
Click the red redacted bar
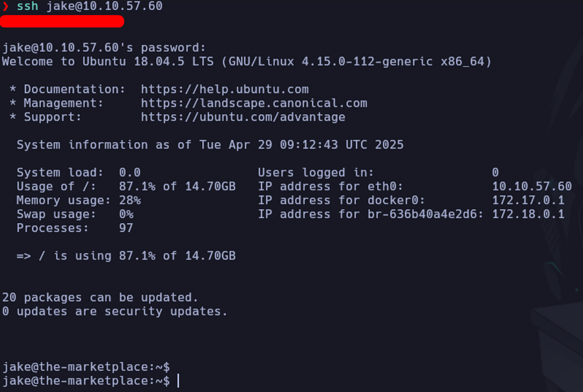62,21
